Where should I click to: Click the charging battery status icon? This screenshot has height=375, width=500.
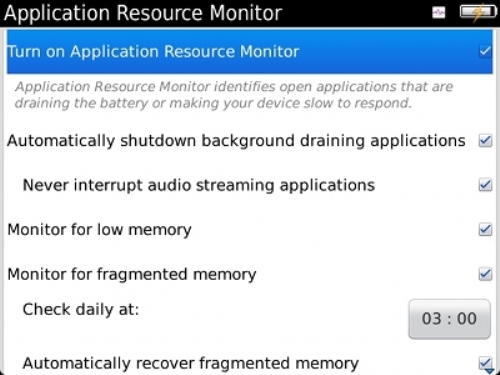tap(478, 12)
